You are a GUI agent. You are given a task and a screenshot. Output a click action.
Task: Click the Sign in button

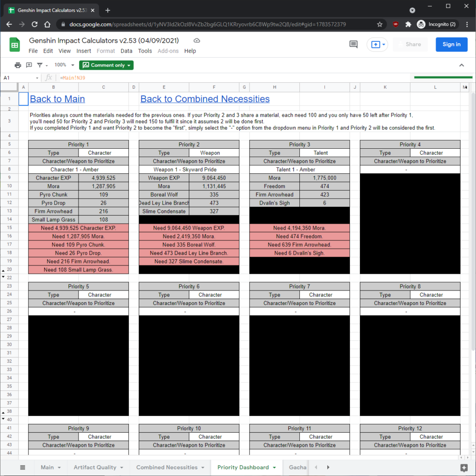pos(451,44)
